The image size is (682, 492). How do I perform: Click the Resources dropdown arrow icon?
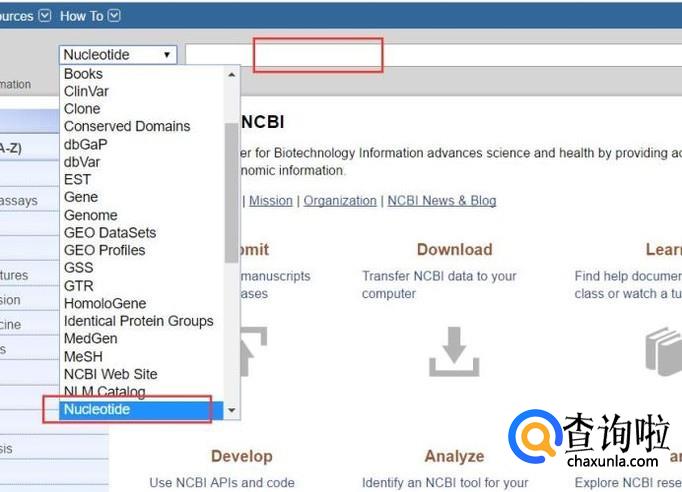pos(45,16)
